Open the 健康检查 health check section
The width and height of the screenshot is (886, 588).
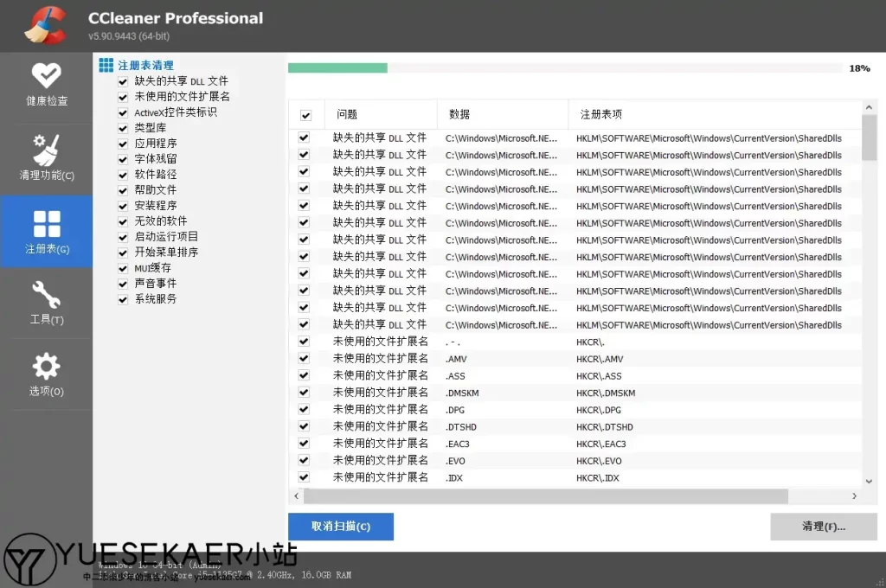(x=47, y=85)
